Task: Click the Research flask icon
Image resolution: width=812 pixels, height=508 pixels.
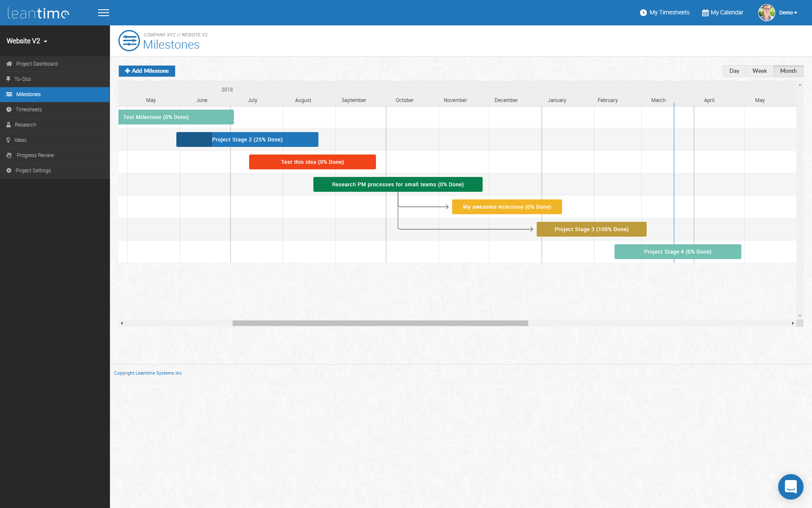Action: [8, 125]
